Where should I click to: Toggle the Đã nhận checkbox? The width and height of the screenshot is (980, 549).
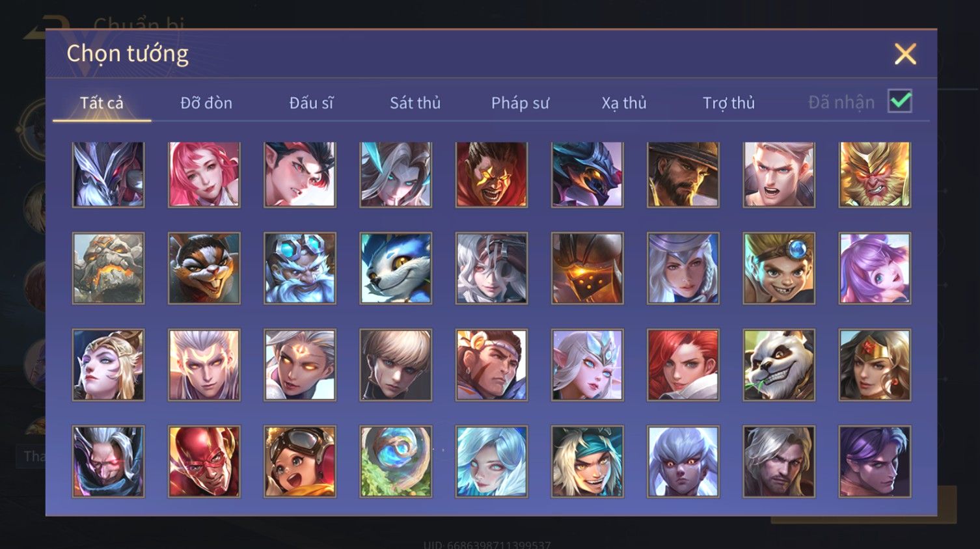click(900, 101)
